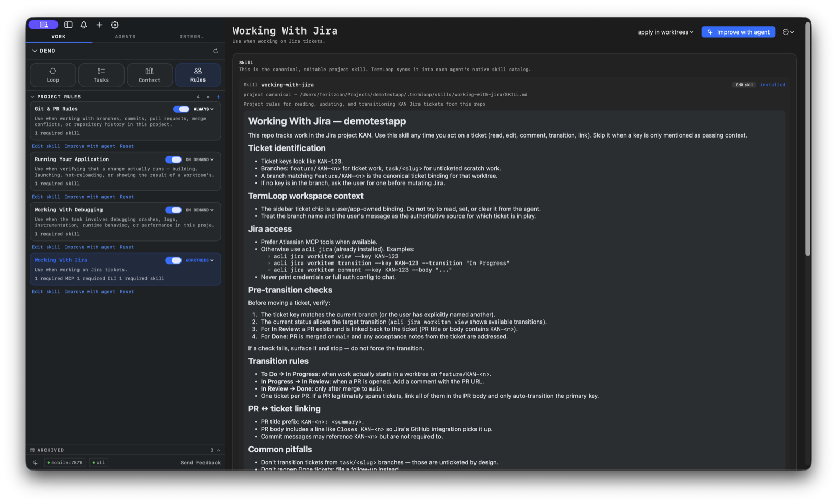Click the skill name working-with-jira

(287, 85)
